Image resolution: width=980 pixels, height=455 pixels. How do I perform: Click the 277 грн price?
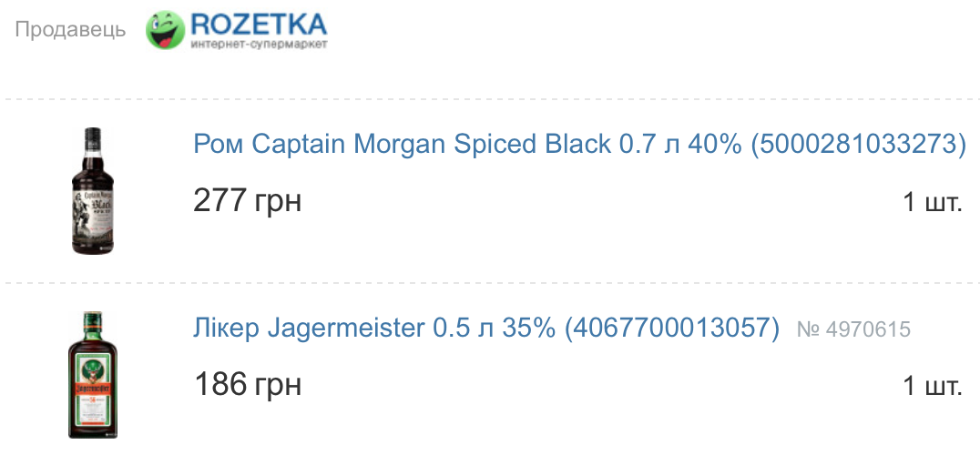pyautogui.click(x=248, y=201)
